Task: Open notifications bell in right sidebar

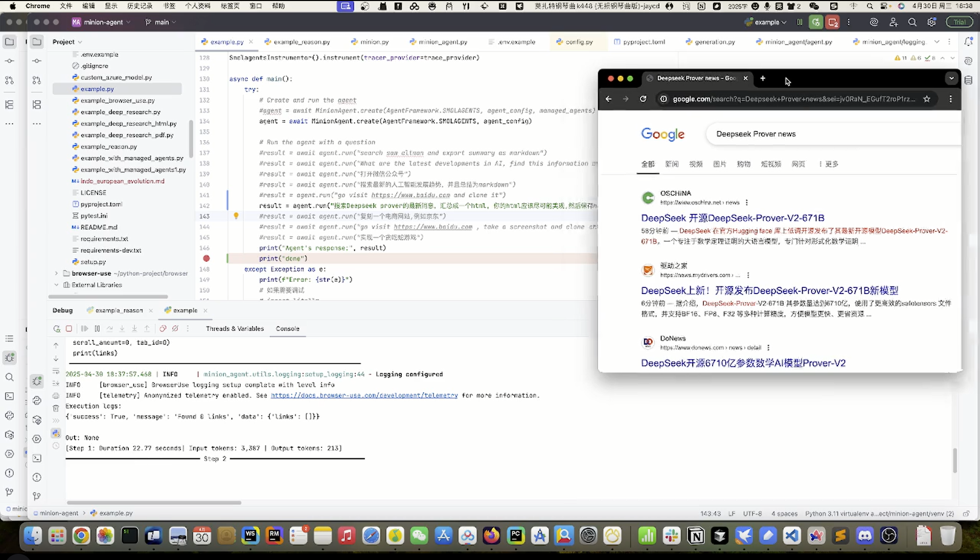Action: (x=968, y=42)
